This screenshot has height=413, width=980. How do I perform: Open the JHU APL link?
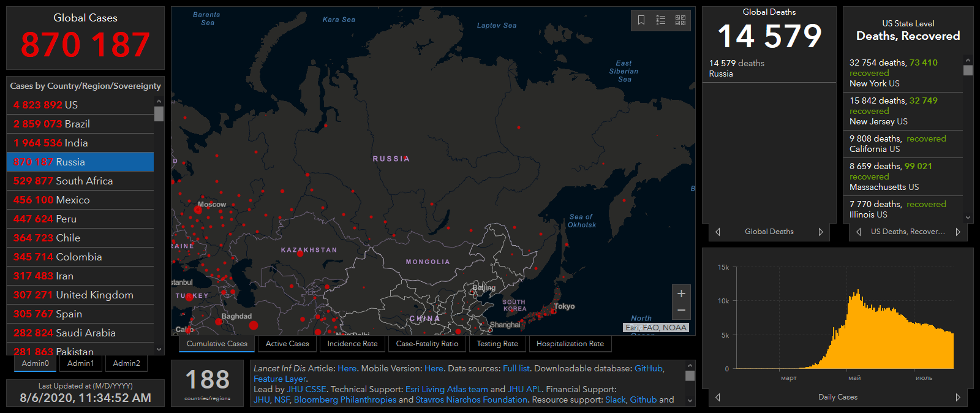(524, 389)
